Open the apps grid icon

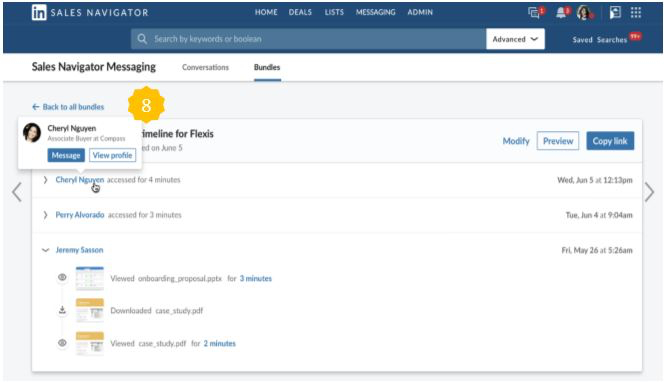click(x=636, y=12)
